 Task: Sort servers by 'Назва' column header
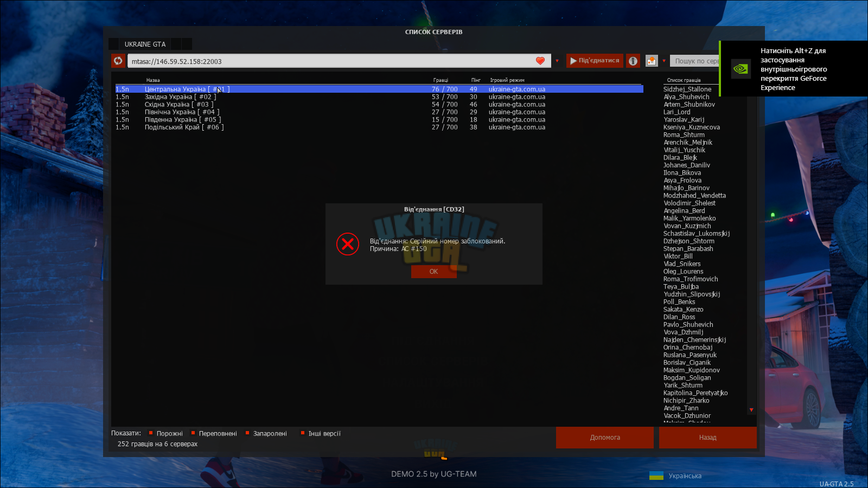click(x=153, y=80)
